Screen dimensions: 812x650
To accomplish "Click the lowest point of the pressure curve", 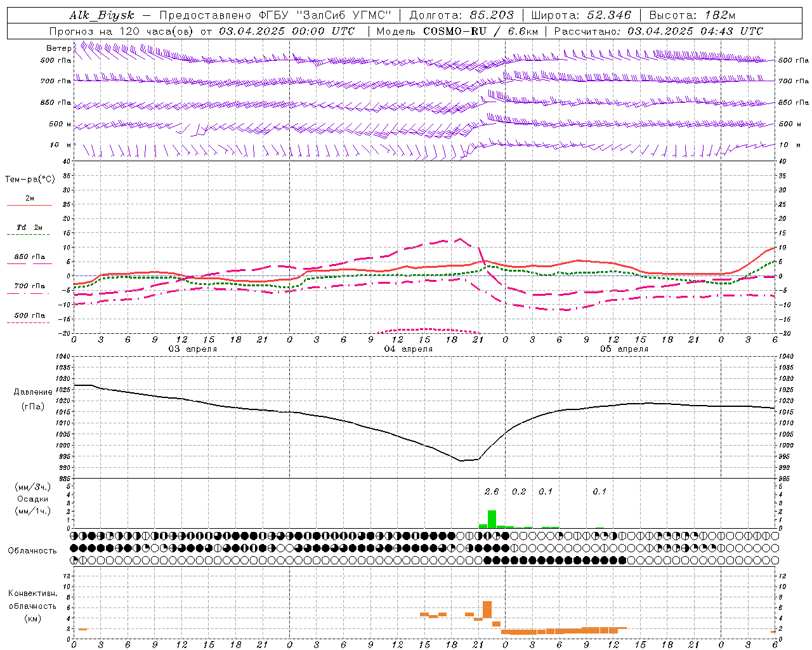I will click(x=461, y=461).
